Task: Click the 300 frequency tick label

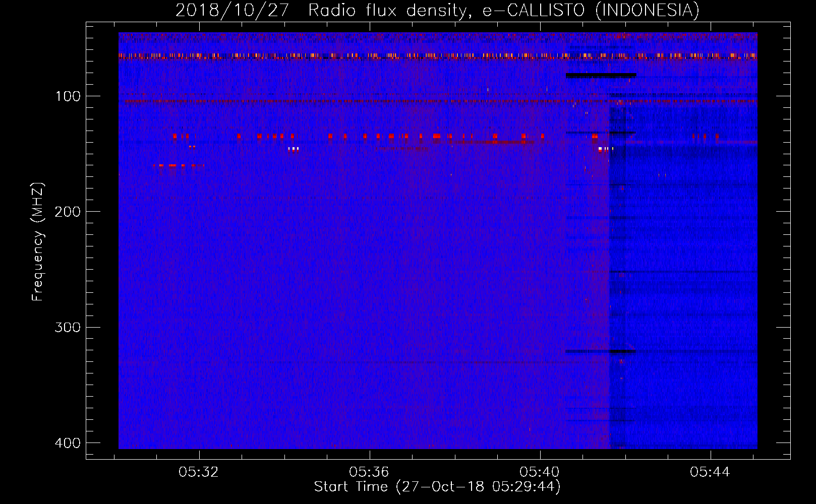Action: point(68,328)
